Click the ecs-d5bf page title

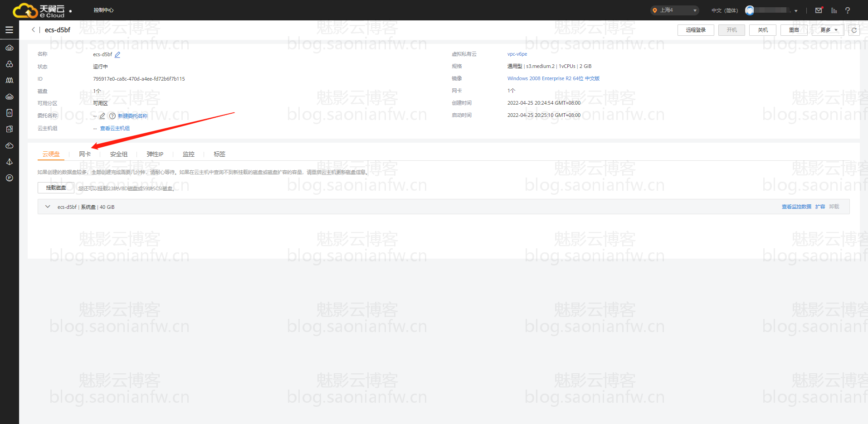(58, 30)
